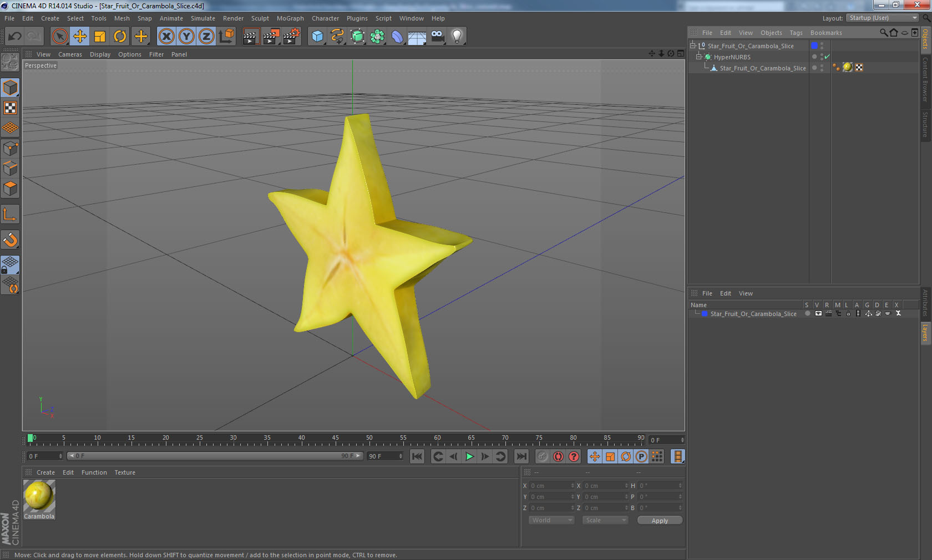Toggle Z axis lock

click(206, 37)
